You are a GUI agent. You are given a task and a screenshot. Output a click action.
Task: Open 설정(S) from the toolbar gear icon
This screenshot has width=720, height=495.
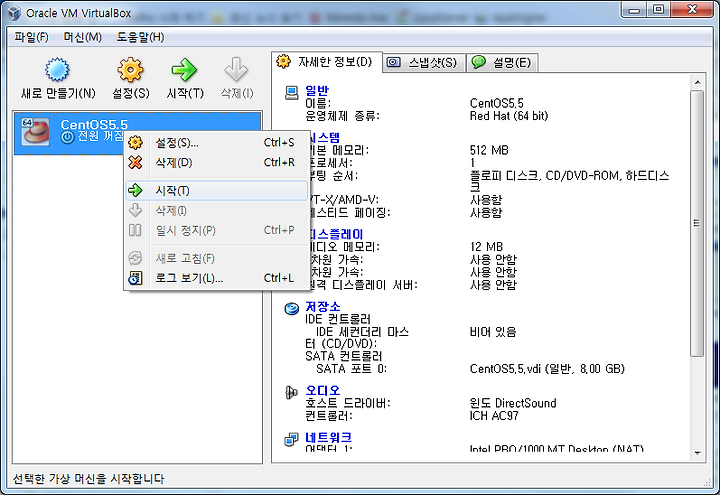pos(130,70)
